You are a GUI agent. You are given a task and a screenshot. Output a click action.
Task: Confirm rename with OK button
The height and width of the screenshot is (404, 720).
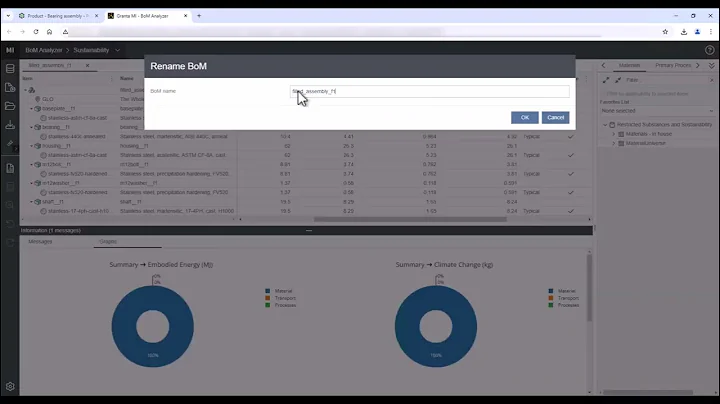coord(524,118)
